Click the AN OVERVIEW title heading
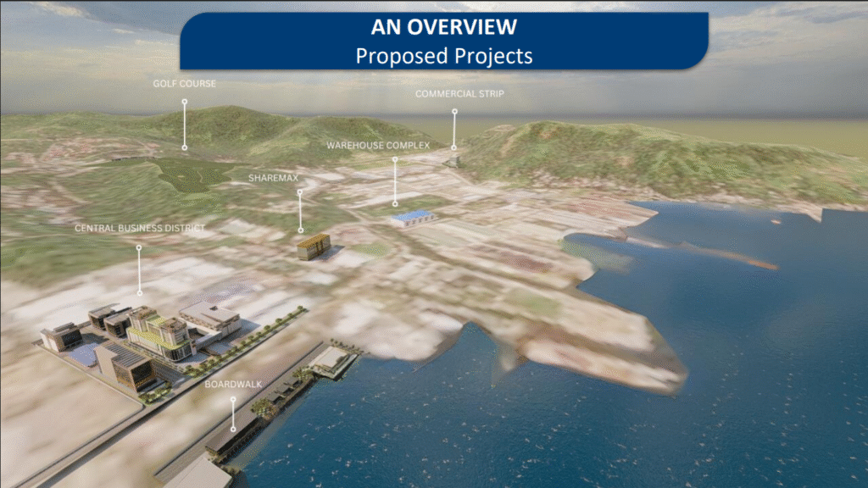The image size is (868, 488). coord(443,27)
